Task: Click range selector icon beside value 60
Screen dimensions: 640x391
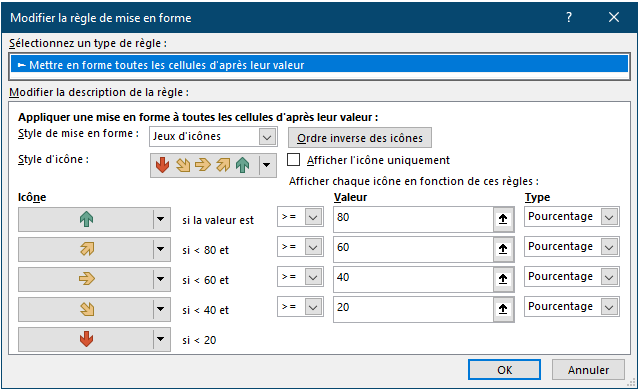Action: coord(503,249)
